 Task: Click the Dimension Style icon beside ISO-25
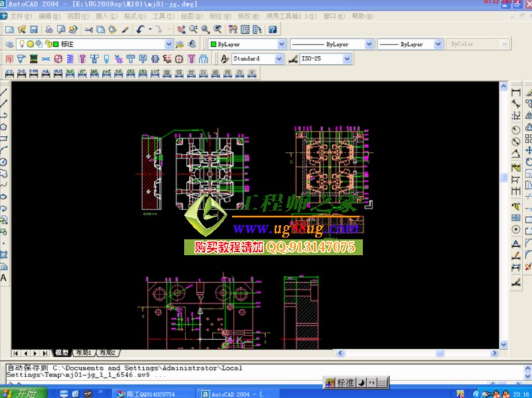[293, 59]
